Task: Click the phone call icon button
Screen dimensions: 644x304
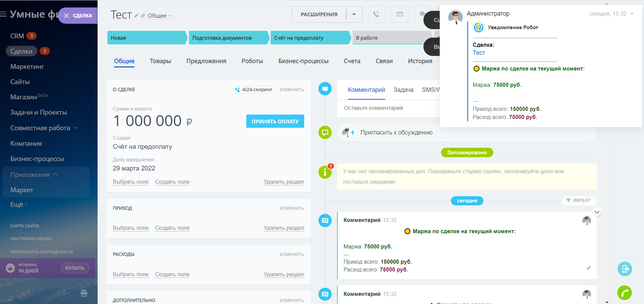Action: [376, 14]
